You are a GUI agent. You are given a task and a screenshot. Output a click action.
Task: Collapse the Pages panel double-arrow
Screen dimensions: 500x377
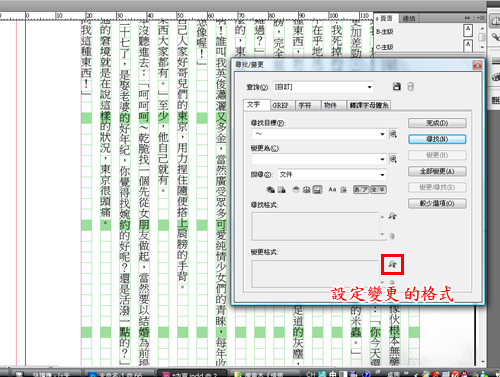coord(468,18)
